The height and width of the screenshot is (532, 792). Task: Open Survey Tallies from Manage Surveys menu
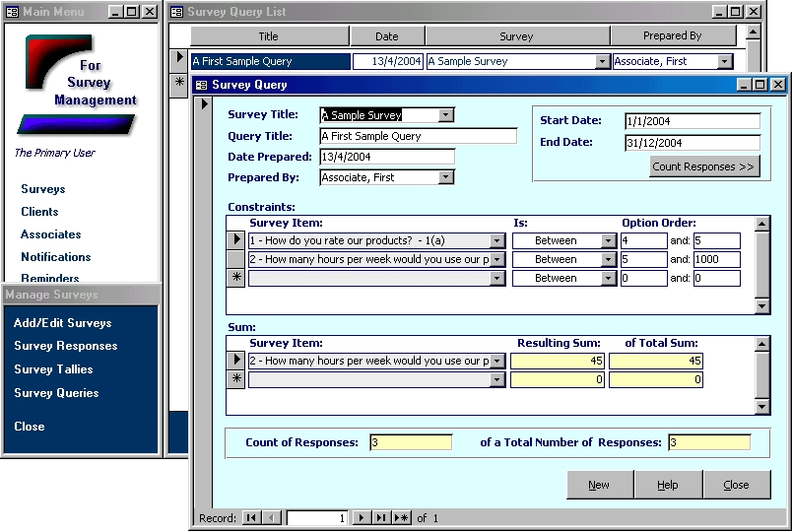pos(53,369)
